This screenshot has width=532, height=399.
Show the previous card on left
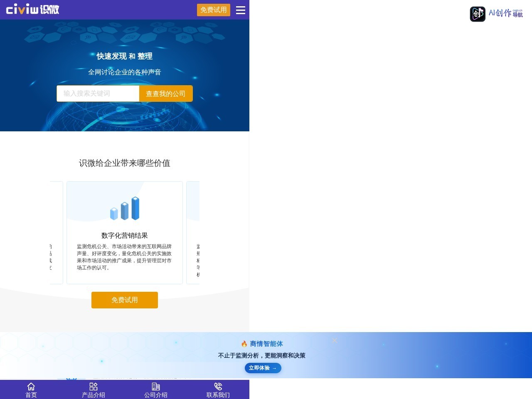(57, 233)
